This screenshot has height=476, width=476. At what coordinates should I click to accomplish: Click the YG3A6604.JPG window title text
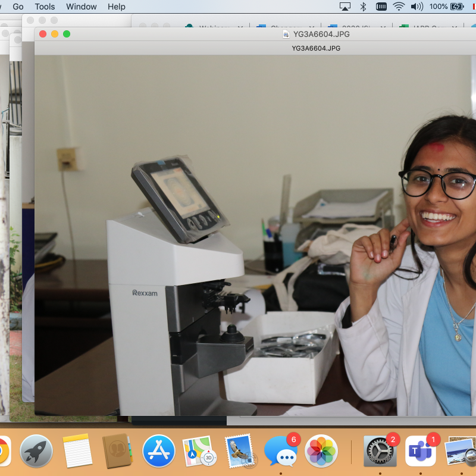[x=321, y=34]
